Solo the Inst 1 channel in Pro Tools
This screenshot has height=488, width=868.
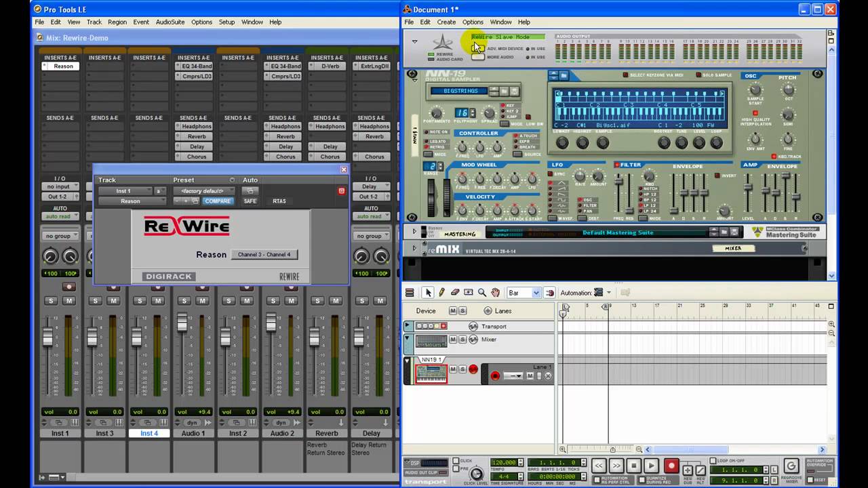(51, 301)
